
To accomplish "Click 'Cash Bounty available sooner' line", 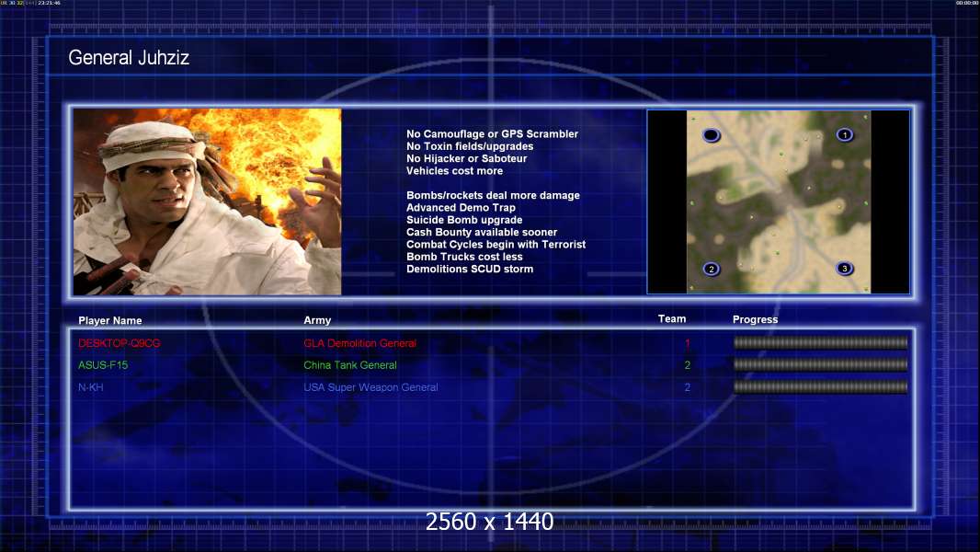I will tap(482, 232).
